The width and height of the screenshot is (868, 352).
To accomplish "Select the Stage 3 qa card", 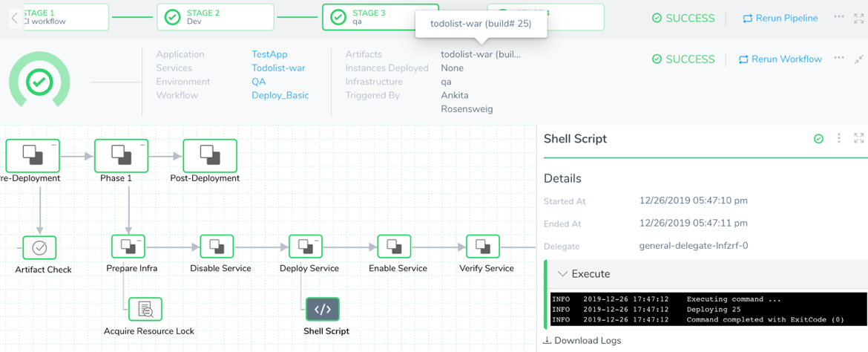I will 381,17.
